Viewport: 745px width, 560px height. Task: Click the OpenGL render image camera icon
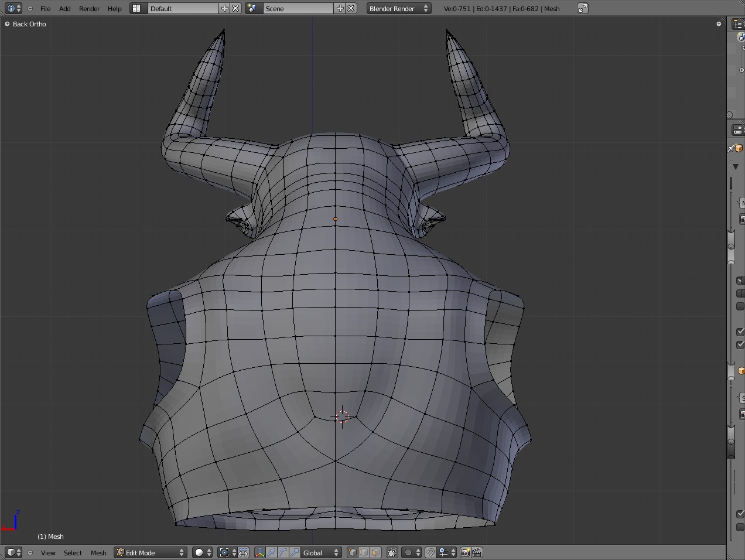point(466,552)
